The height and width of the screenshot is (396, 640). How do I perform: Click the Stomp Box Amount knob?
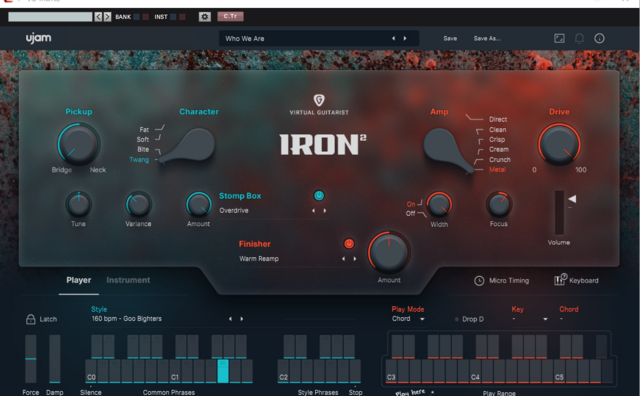point(198,204)
